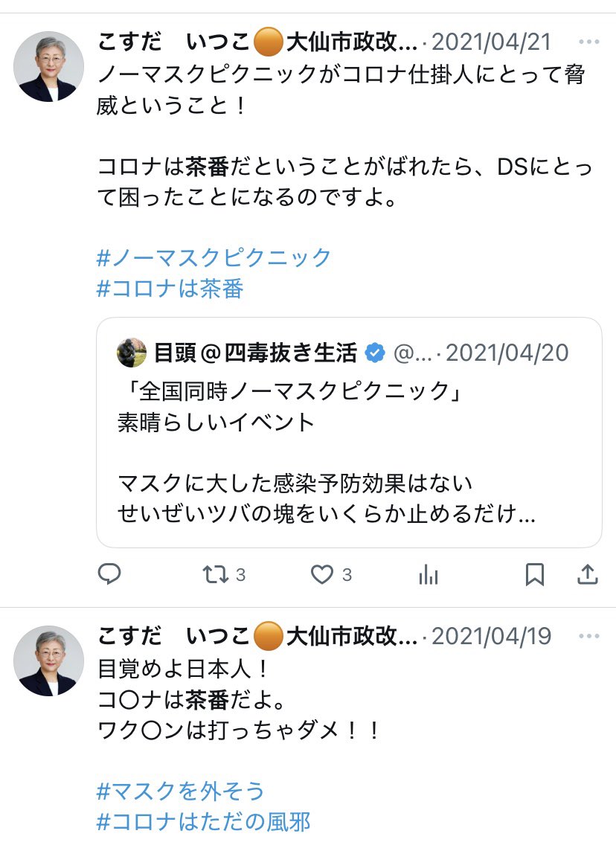Open hashtag #コロナは茶番
Image resolution: width=616 pixels, height=848 pixels.
[x=170, y=289]
